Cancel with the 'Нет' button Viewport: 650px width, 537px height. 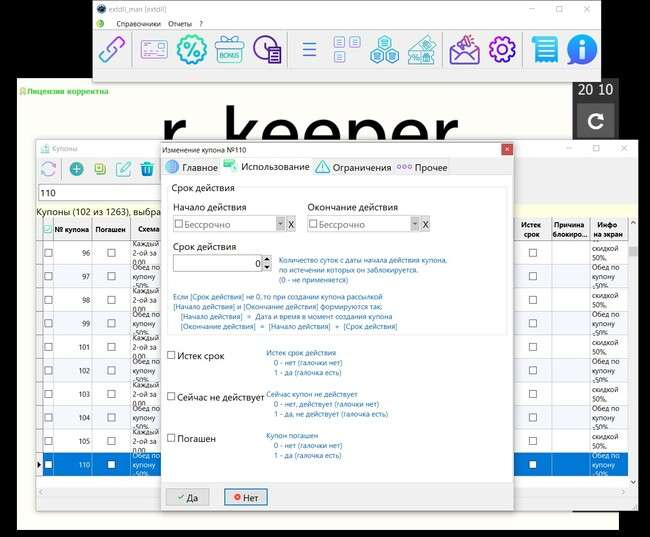(245, 497)
